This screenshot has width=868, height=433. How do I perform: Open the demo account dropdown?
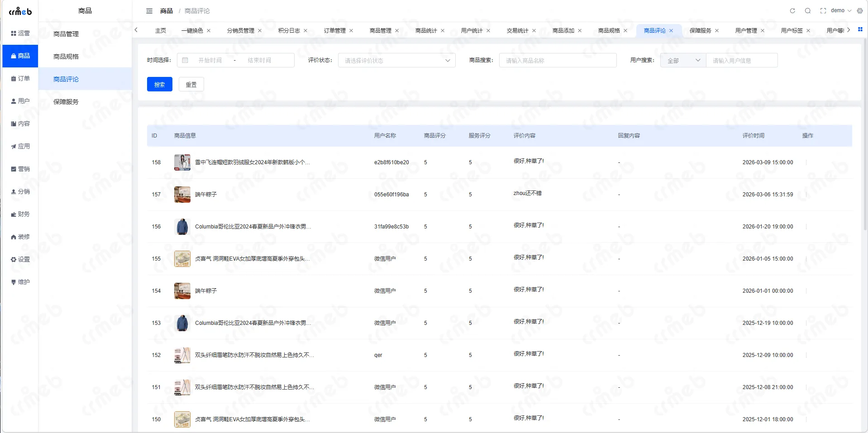841,11
